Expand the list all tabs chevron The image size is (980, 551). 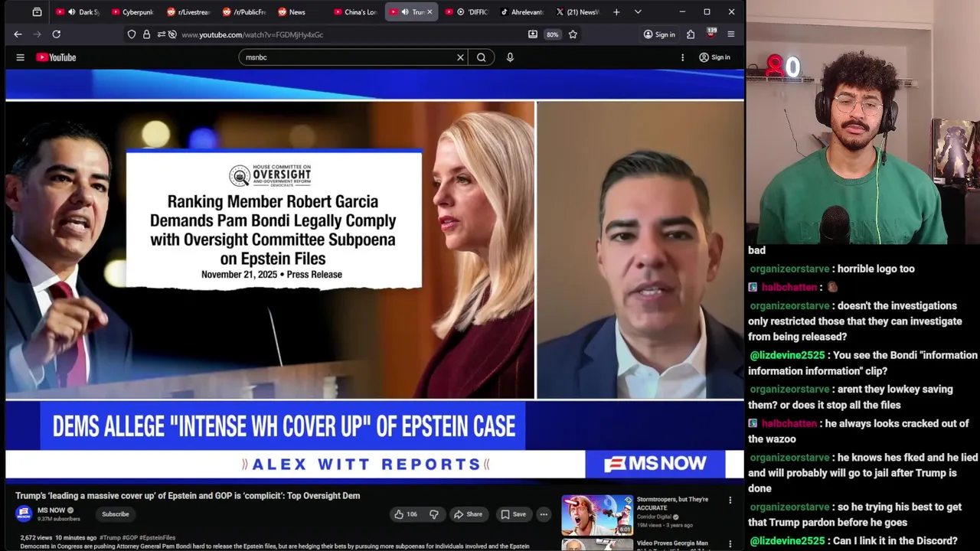[x=638, y=12]
